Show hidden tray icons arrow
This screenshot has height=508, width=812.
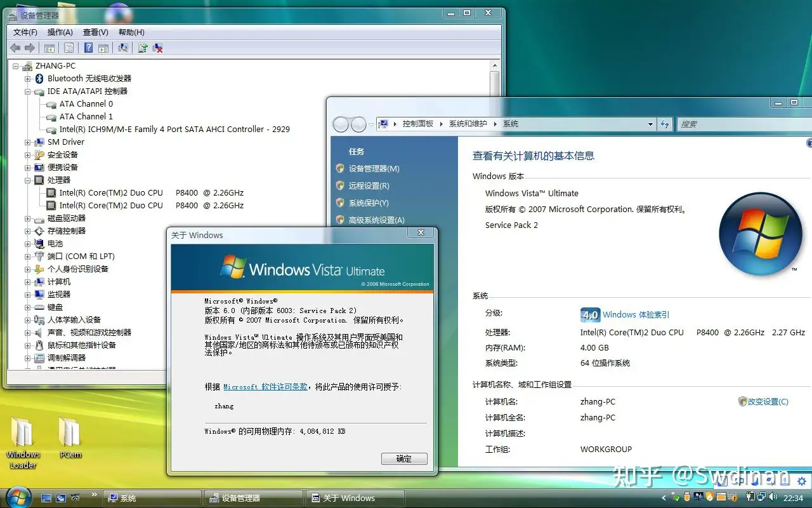(664, 498)
